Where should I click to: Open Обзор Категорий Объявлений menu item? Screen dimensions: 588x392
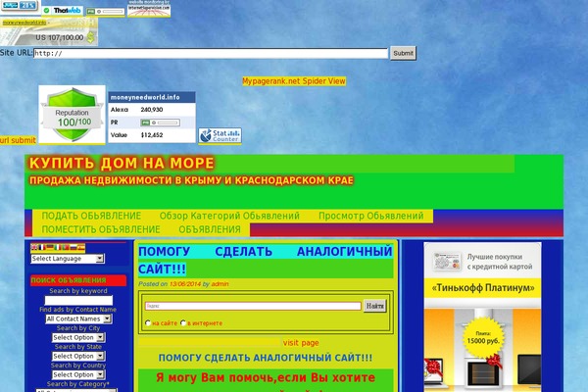pyautogui.click(x=229, y=216)
